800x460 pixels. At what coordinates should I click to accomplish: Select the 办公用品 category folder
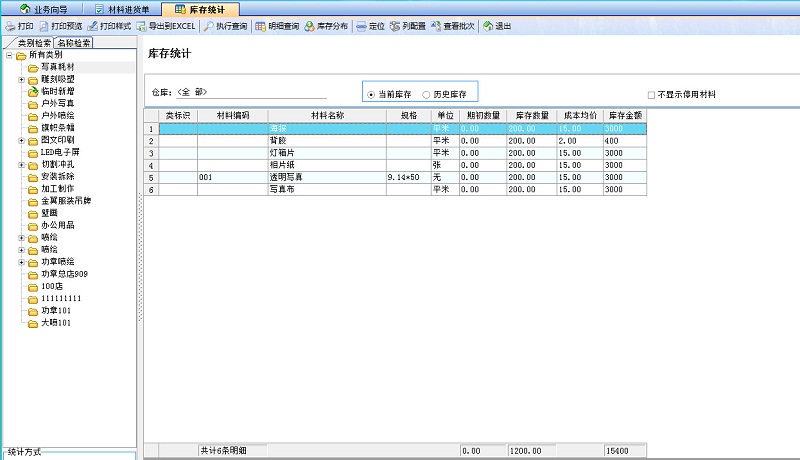click(x=57, y=225)
